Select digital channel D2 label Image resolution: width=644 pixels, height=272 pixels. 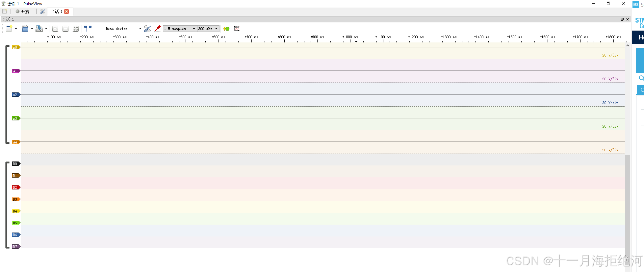(16, 187)
